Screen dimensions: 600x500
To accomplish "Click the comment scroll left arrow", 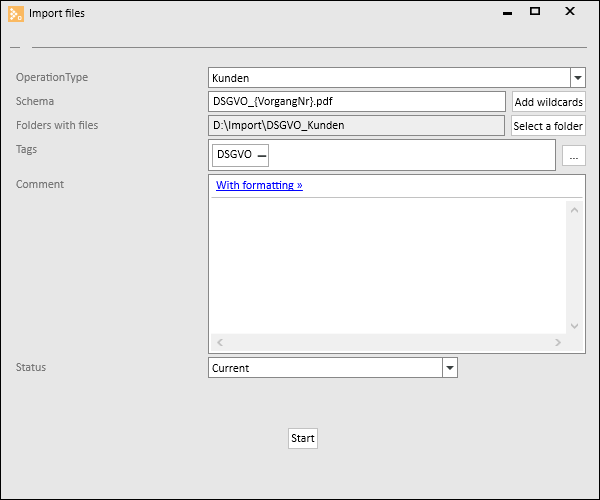I will [x=220, y=342].
